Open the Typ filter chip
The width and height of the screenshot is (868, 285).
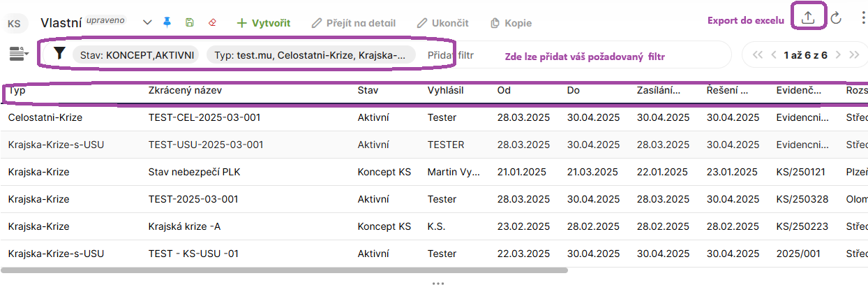pos(310,54)
